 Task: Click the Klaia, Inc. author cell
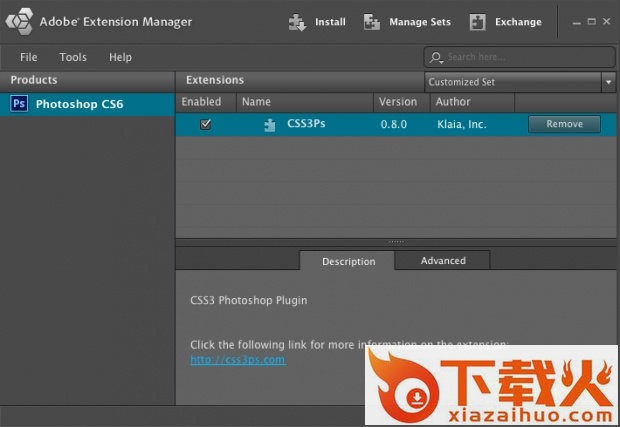(x=462, y=125)
